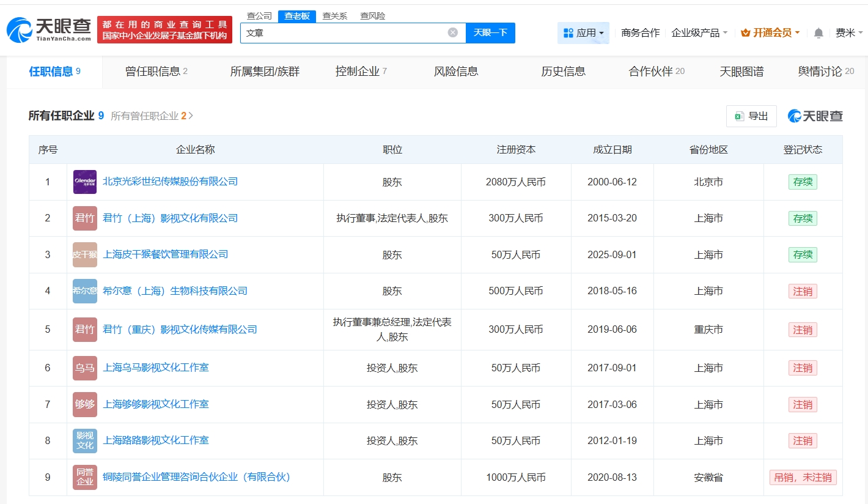Open 上海路路影视文化工作室 link
The image size is (868, 504).
(156, 440)
